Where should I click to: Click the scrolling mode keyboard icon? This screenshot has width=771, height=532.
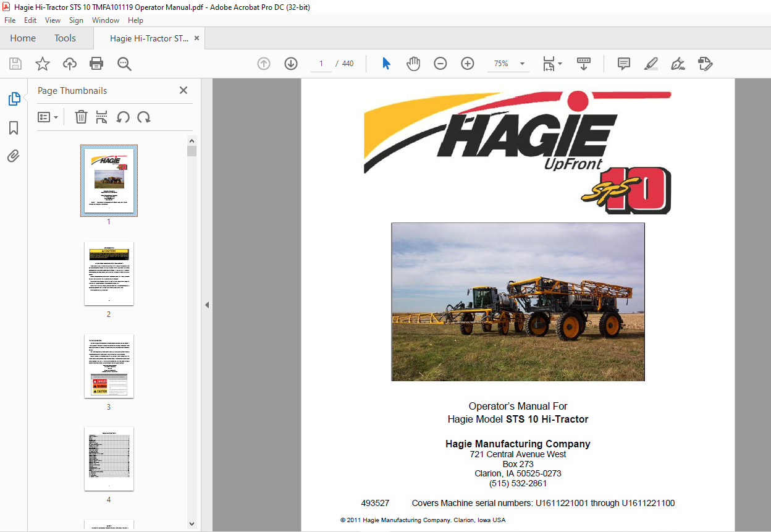(x=584, y=64)
